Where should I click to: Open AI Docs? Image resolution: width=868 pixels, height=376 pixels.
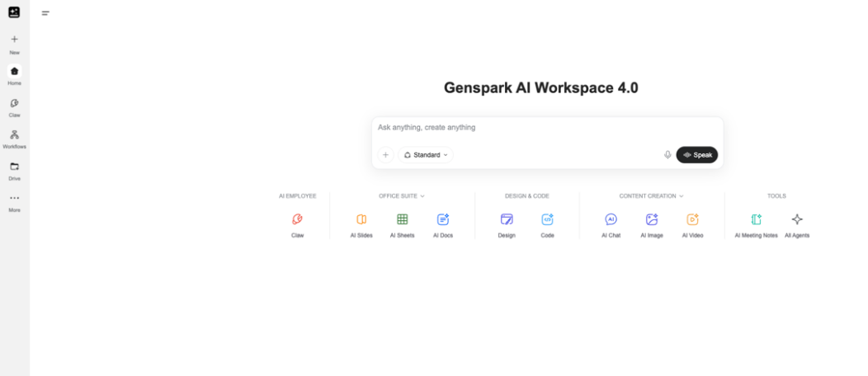pos(443,225)
